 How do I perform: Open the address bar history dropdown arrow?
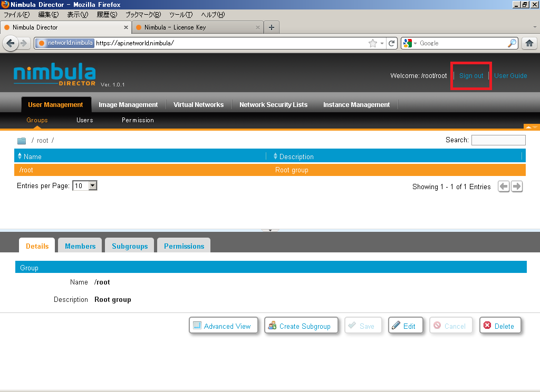point(382,43)
